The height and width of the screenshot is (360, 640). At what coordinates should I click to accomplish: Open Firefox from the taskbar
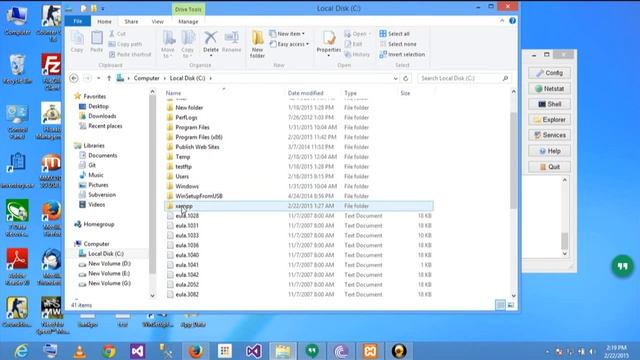[x=196, y=351]
